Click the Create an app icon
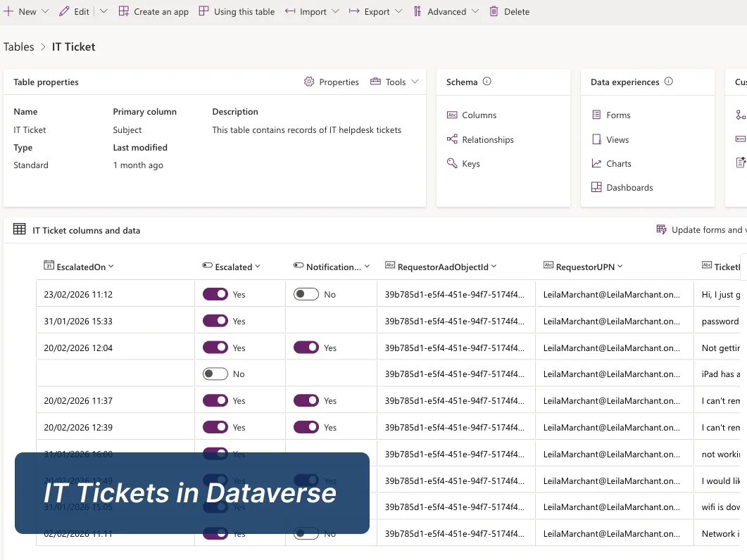The height and width of the screenshot is (560, 747). 124,11
